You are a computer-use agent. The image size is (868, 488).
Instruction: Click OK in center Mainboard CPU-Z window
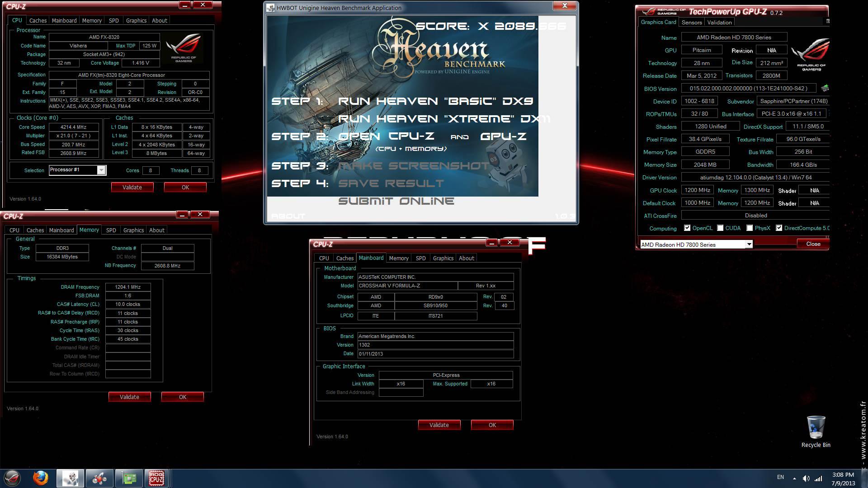(x=492, y=425)
